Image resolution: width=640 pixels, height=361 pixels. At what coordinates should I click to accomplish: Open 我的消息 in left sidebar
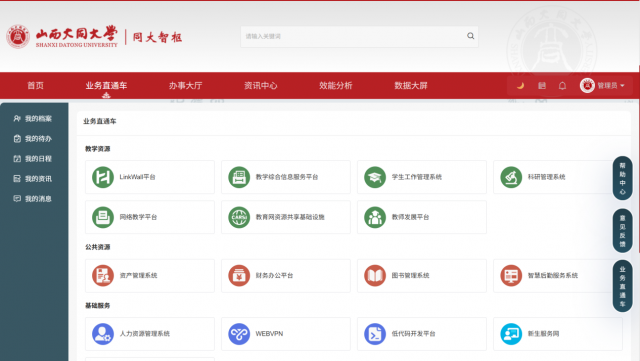pos(33,199)
